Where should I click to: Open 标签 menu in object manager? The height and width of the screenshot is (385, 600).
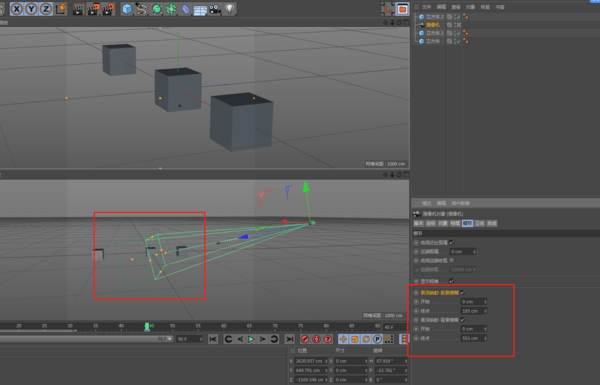pyautogui.click(x=485, y=7)
